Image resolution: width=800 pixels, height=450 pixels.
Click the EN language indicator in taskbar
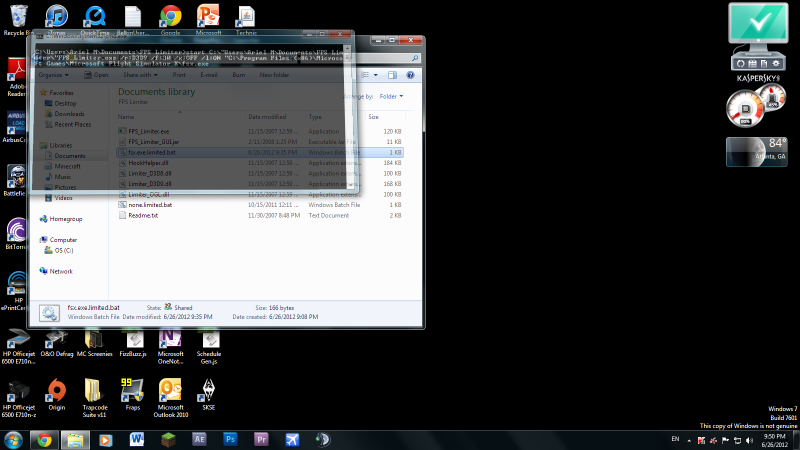(675, 439)
